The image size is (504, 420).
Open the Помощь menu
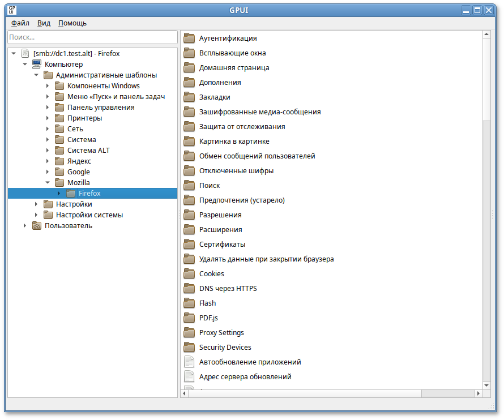(x=72, y=23)
